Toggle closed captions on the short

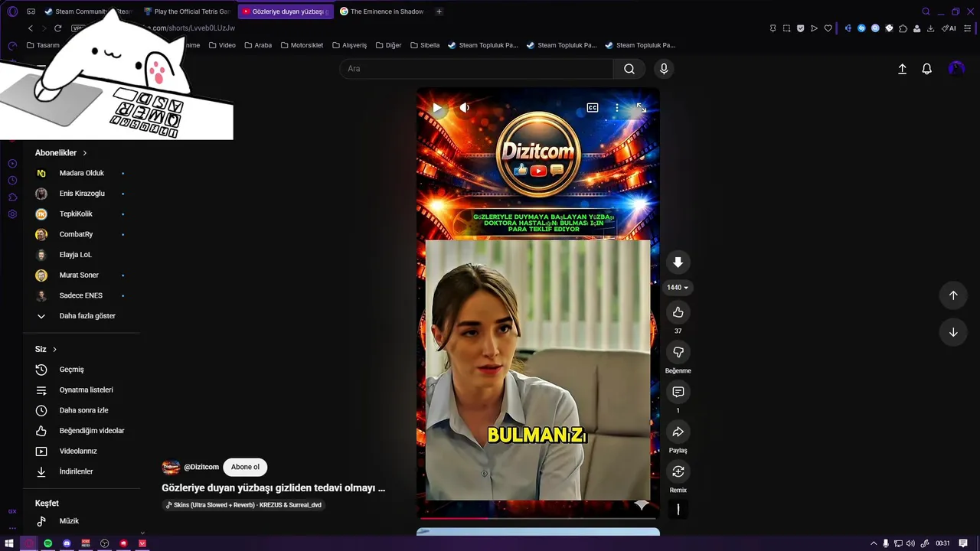(x=593, y=108)
